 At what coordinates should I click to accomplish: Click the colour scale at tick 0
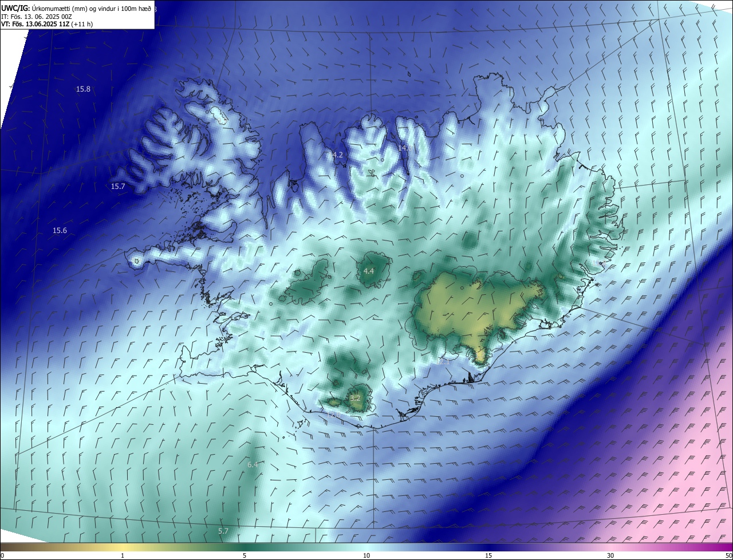tap(2, 555)
